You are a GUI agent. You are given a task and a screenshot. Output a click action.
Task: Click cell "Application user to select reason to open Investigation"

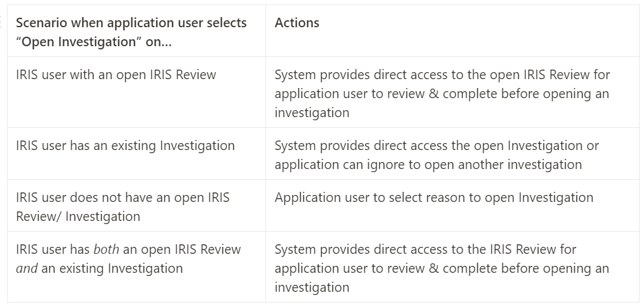click(453, 205)
